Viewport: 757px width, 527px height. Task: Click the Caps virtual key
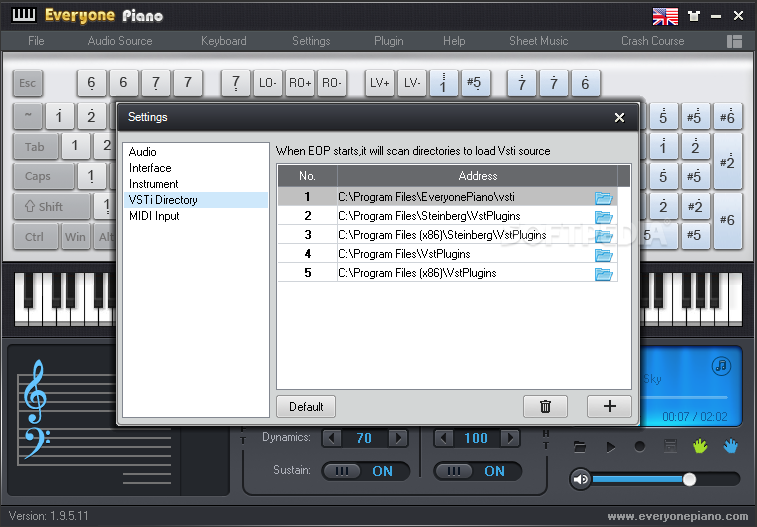pyautogui.click(x=43, y=176)
